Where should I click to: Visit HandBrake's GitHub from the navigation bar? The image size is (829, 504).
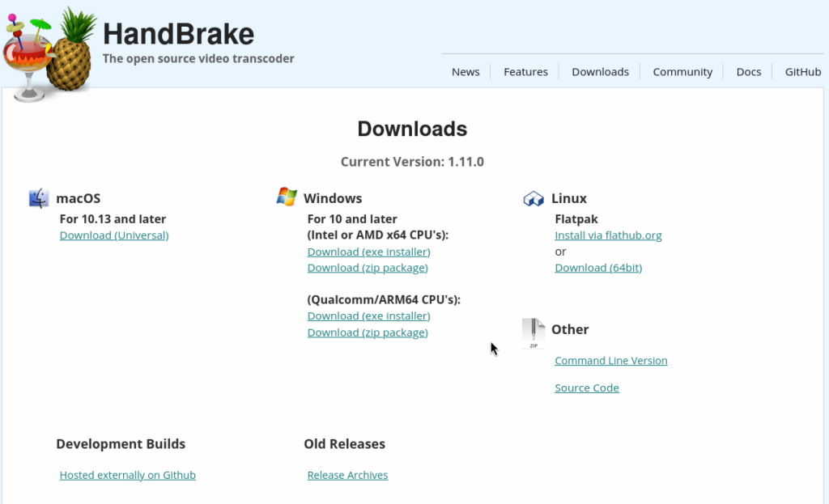click(802, 71)
